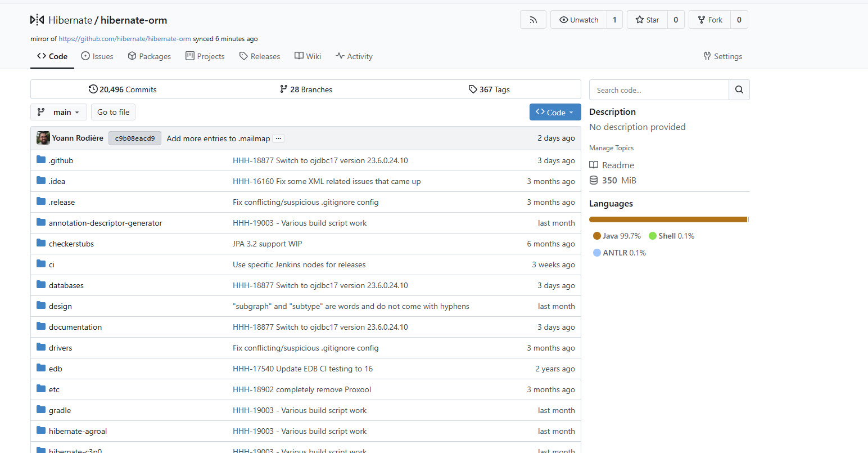868x453 pixels.
Task: Open the Hibernate owner link
Action: pyautogui.click(x=70, y=20)
